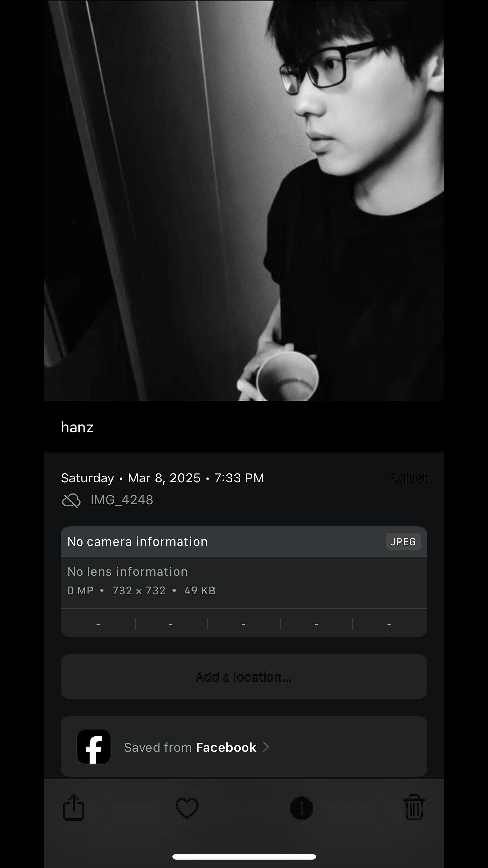Viewport: 488px width, 868px height.
Task: Tap the Saved from Facebook label
Action: click(190, 747)
